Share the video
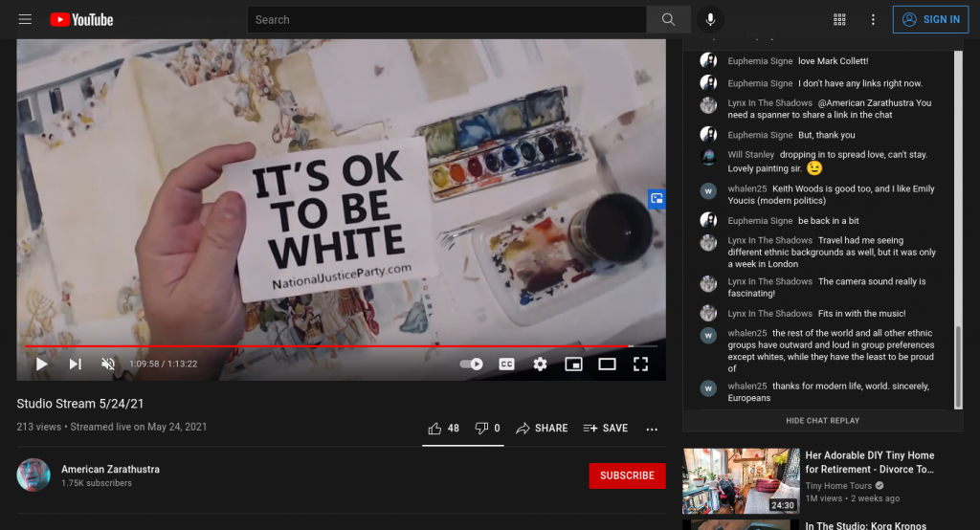980x530 pixels. coord(542,429)
